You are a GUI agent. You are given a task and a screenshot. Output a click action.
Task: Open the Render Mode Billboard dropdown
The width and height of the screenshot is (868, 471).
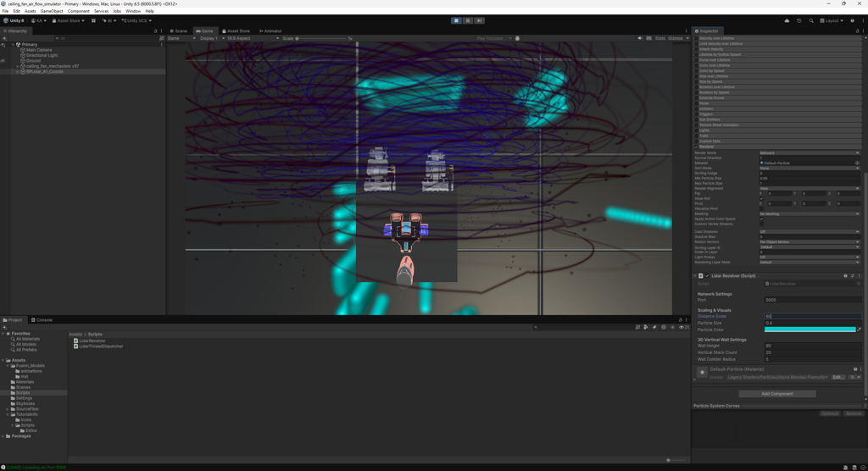[x=810, y=152]
